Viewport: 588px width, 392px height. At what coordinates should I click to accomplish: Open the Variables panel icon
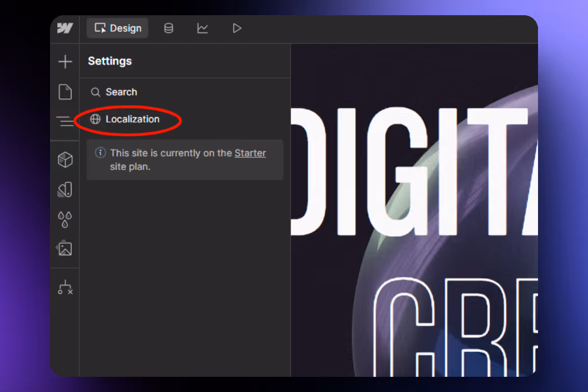(65, 190)
